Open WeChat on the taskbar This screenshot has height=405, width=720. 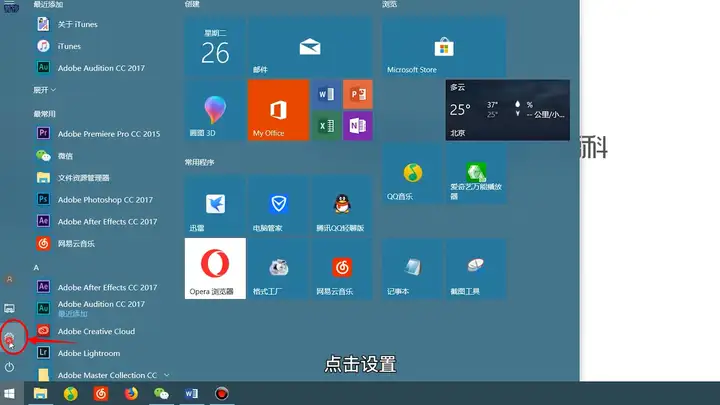pyautogui.click(x=161, y=394)
